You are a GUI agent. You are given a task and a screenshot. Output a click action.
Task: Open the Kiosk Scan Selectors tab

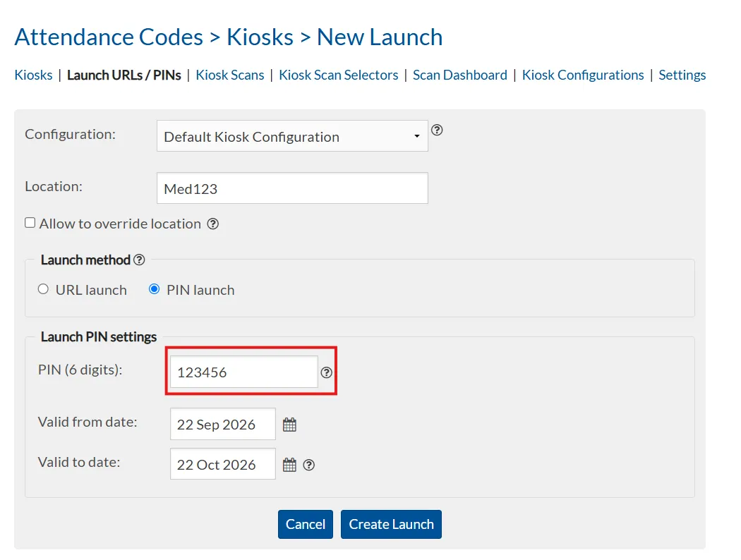pos(338,75)
